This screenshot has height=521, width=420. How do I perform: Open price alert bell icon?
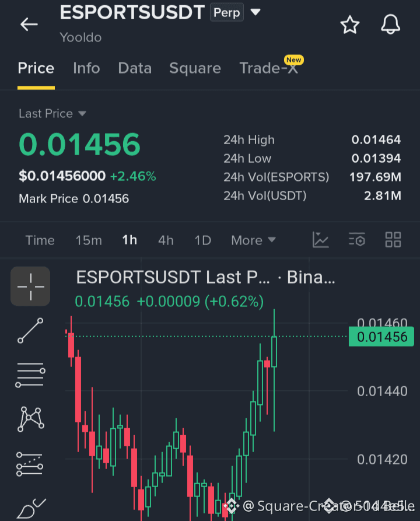(390, 25)
